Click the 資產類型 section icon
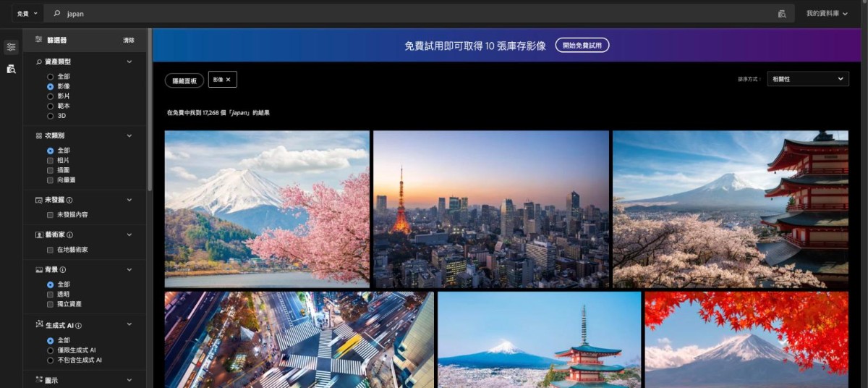868x388 pixels. [x=39, y=62]
